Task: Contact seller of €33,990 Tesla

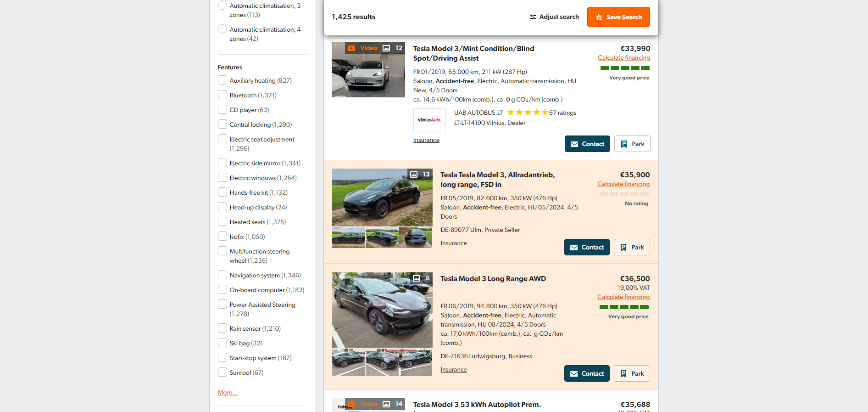Action: point(587,144)
